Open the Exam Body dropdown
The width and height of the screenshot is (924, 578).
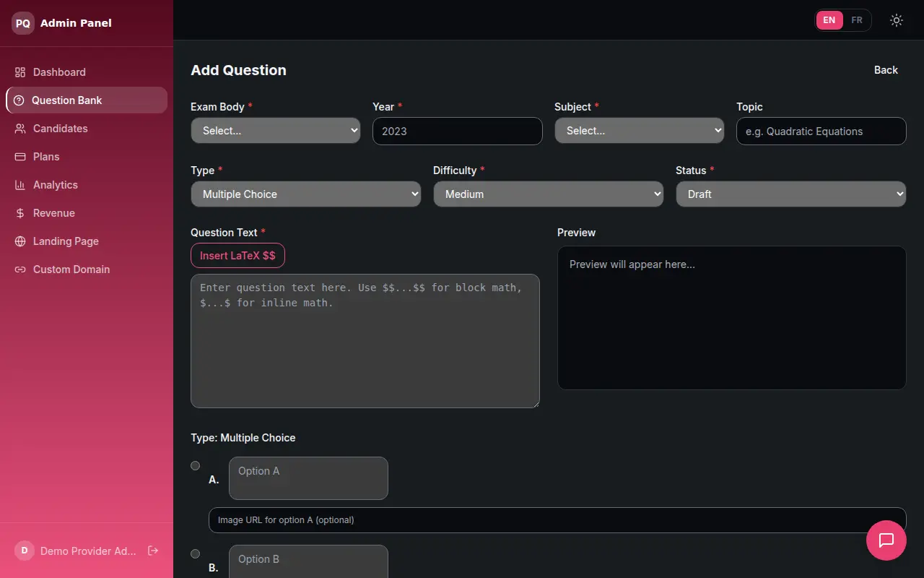(x=276, y=131)
